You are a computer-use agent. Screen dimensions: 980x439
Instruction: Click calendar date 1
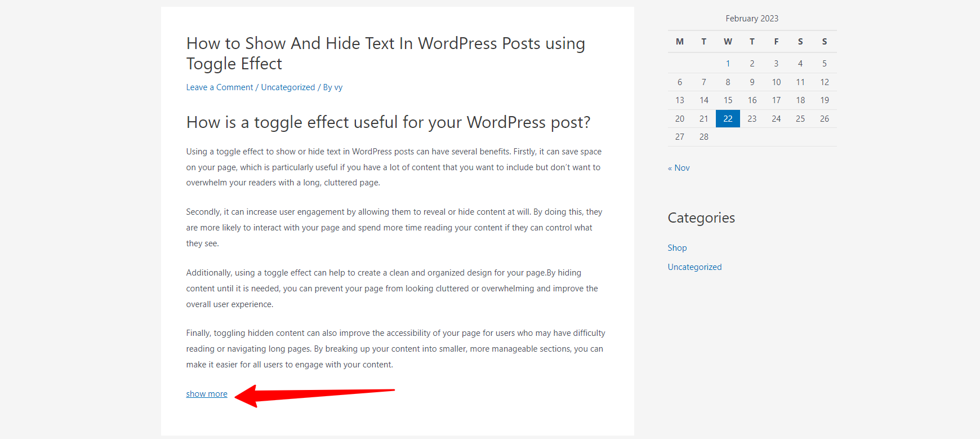point(728,64)
